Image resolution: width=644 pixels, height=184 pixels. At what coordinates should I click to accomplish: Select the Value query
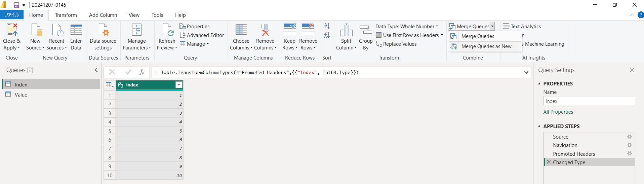coord(51,95)
